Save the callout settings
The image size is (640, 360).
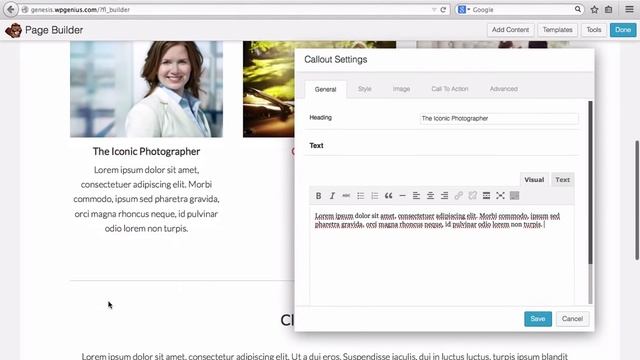tap(538, 319)
